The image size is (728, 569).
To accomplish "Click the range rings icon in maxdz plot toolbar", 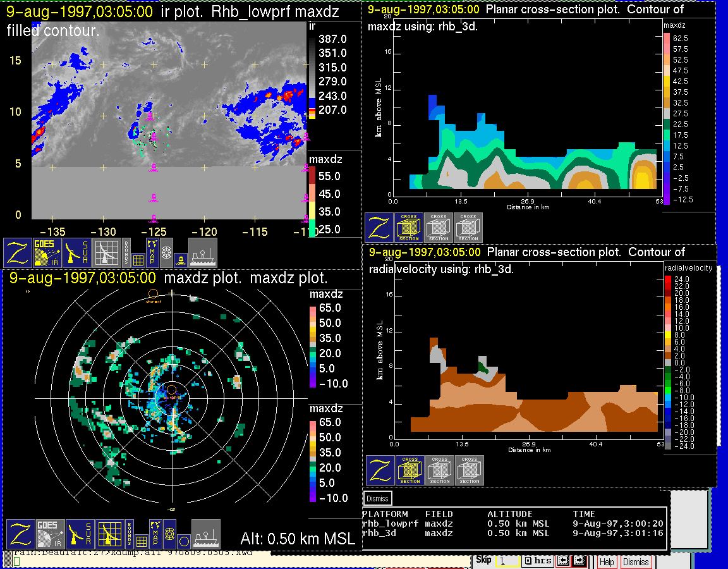I will pyautogui.click(x=169, y=534).
